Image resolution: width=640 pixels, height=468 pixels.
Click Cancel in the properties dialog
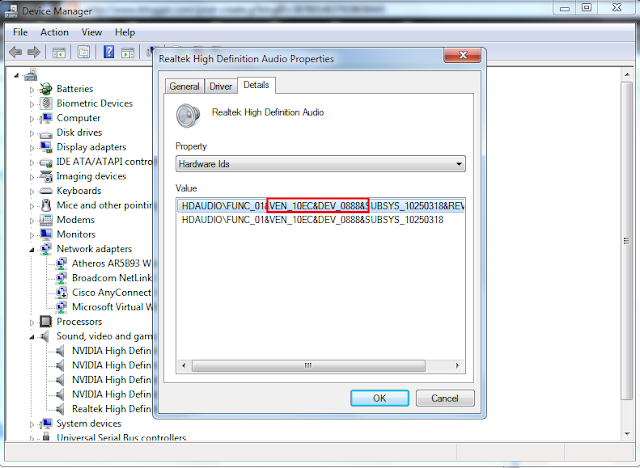[x=445, y=398]
